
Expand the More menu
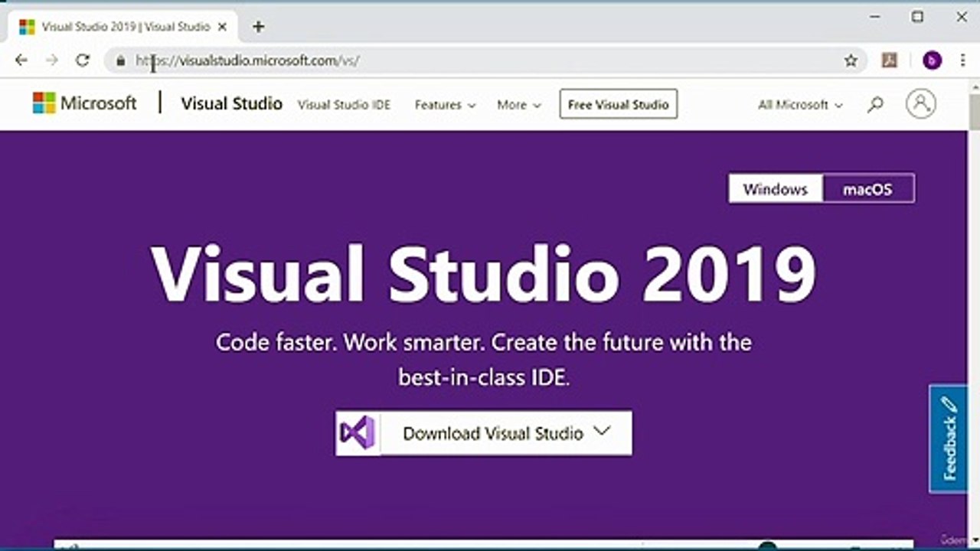coord(519,105)
